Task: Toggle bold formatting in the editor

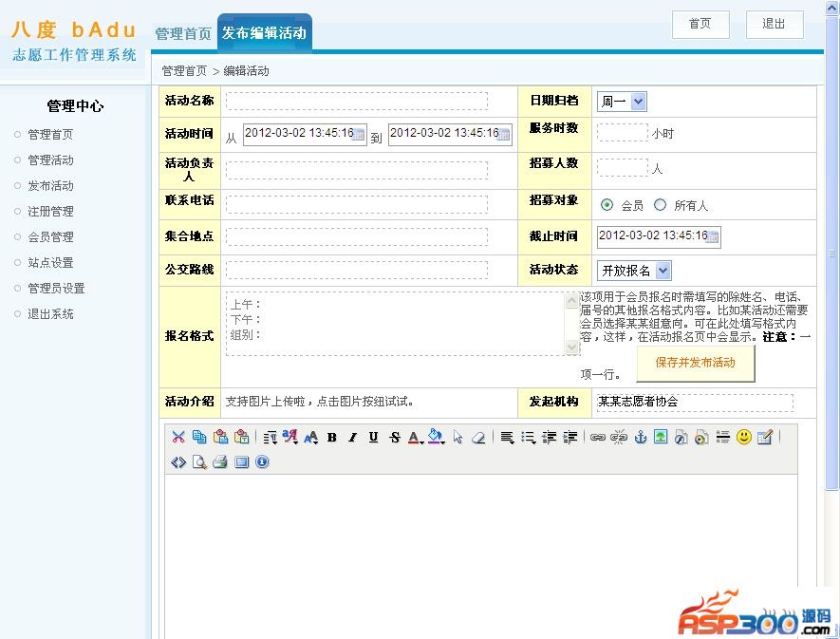Action: coord(332,438)
